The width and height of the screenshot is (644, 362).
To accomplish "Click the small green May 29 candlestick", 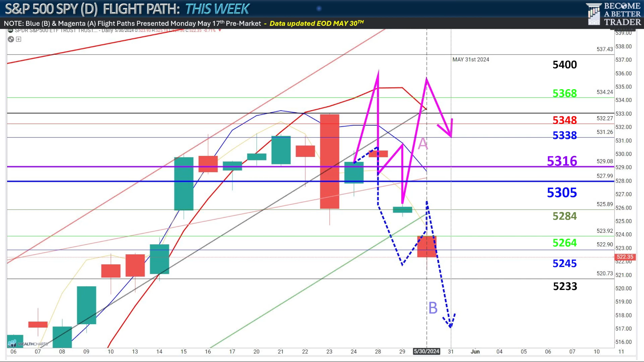I will point(402,210).
